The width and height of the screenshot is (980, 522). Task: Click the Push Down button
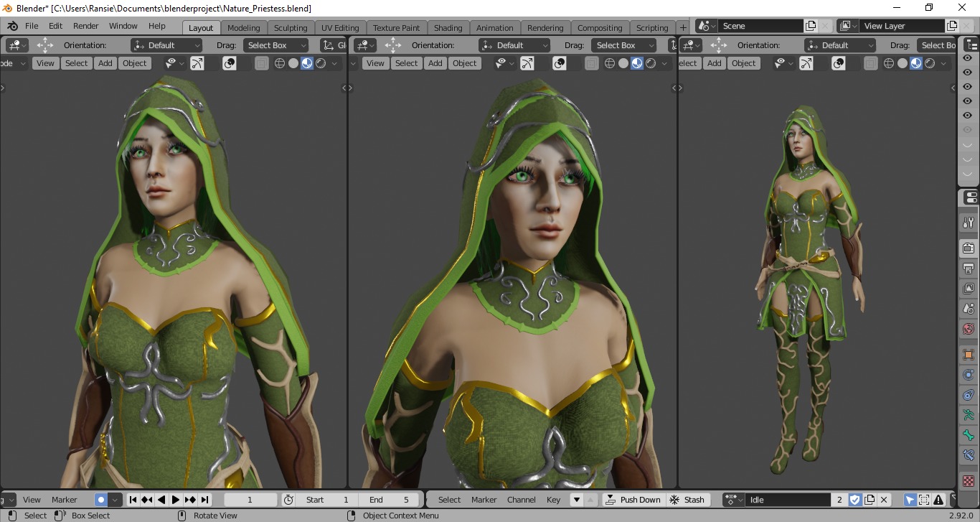click(x=633, y=500)
